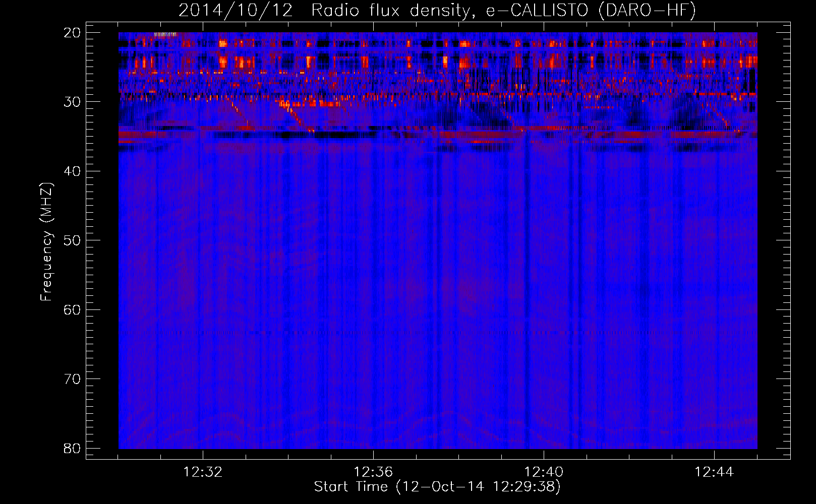
Task: Select the date text '2014/10/12' in the title
Action: click(x=236, y=10)
